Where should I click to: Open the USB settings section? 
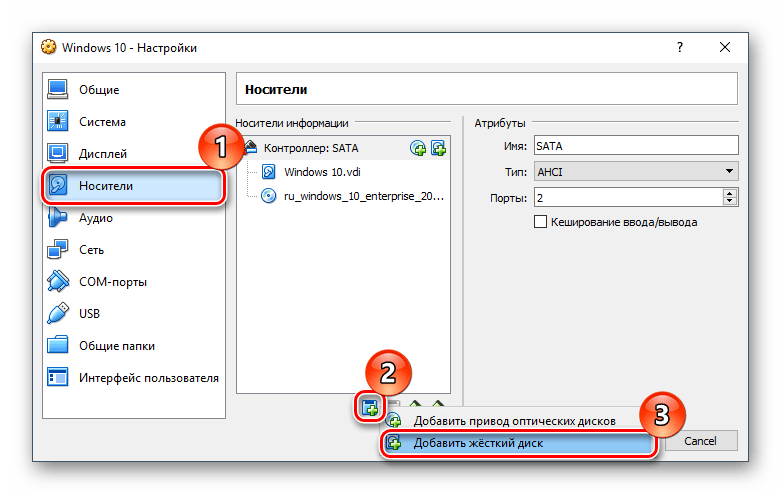(133, 313)
